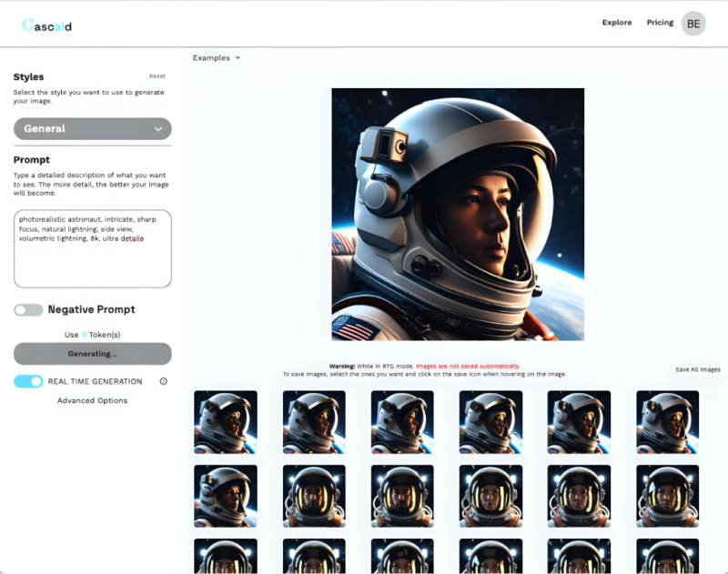Click the Generating button
The width and height of the screenshot is (728, 574).
point(92,354)
